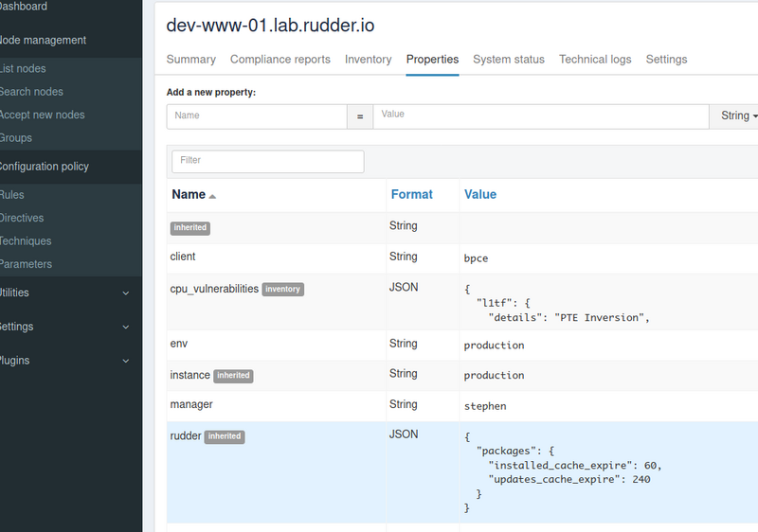
Task: Click the equals sign between Name and Value
Action: tap(360, 116)
